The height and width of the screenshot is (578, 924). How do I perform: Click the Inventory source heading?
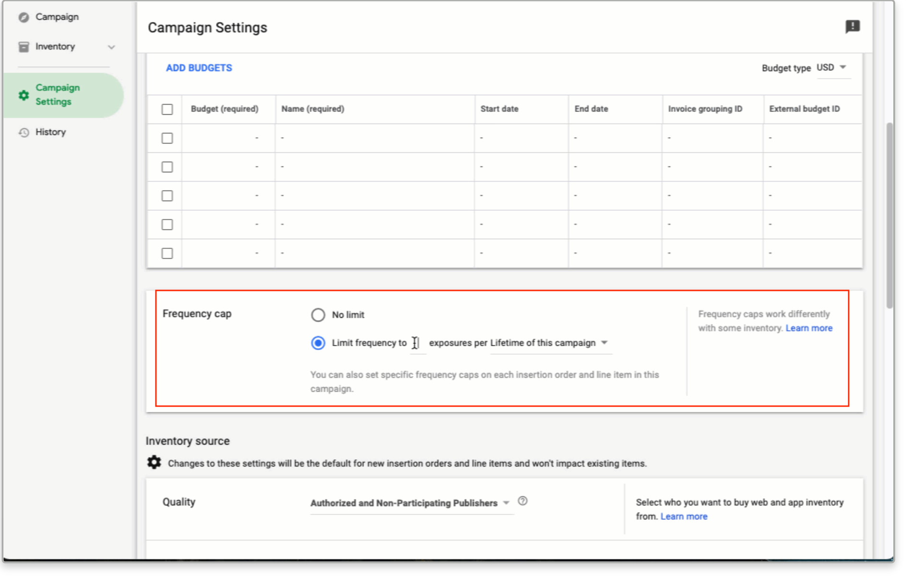coord(188,441)
